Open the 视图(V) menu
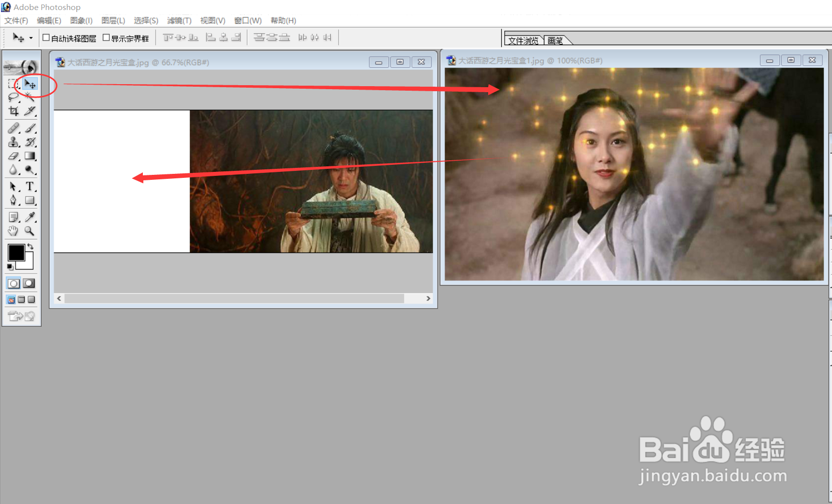The height and width of the screenshot is (504, 832). click(x=213, y=21)
